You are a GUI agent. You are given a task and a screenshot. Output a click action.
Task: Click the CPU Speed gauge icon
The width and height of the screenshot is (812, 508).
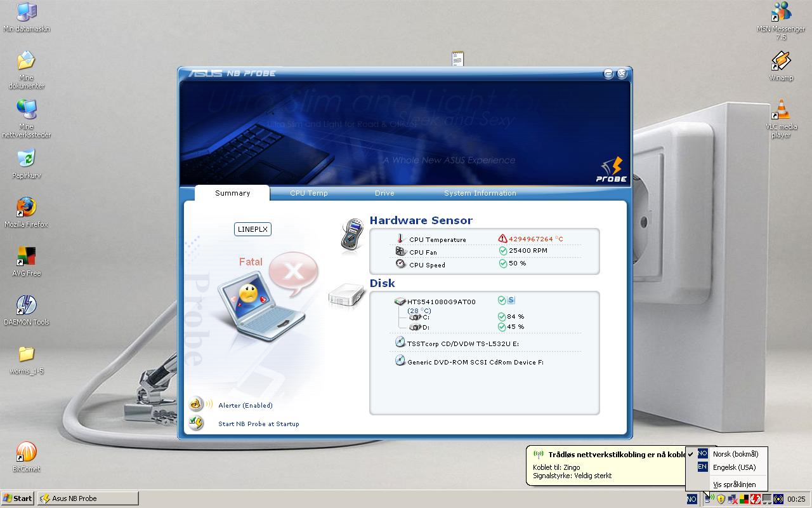(400, 264)
